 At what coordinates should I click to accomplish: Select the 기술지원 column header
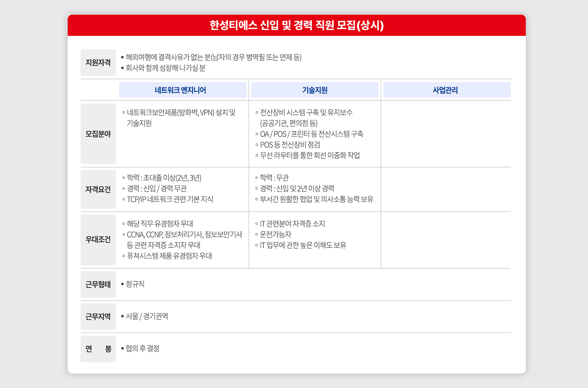(315, 90)
